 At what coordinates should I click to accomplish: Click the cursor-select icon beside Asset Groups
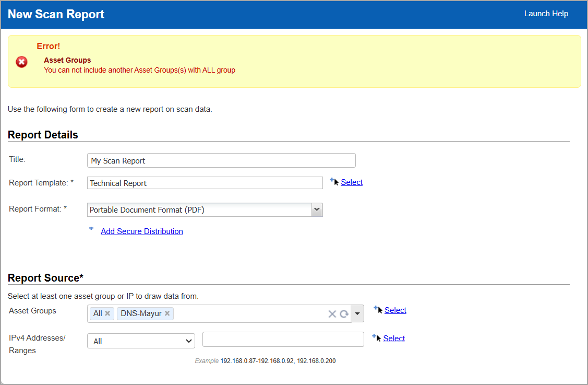(x=377, y=309)
